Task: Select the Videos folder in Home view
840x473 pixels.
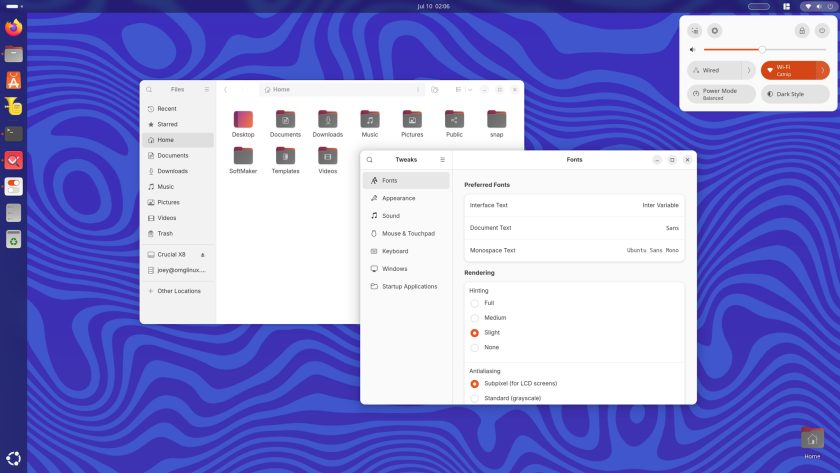Action: (x=328, y=160)
